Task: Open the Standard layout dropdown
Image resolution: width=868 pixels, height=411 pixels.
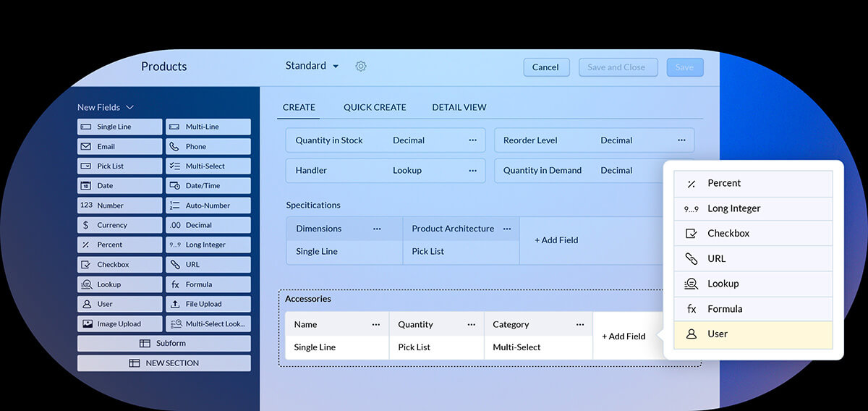Action: (x=312, y=66)
